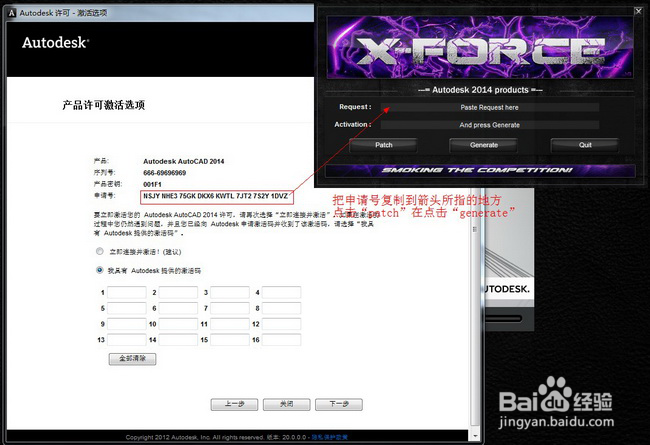
Task: Open the privacy policy link in the footer
Action: tap(330, 437)
